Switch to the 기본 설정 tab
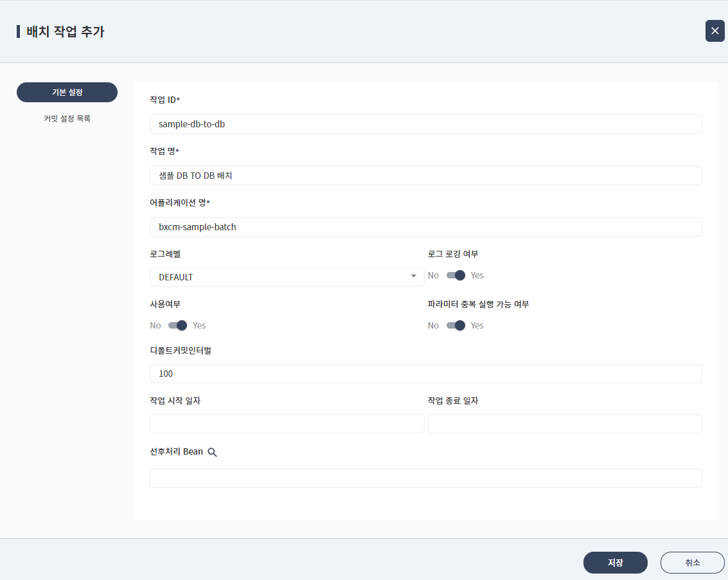This screenshot has width=728, height=580. pos(67,93)
